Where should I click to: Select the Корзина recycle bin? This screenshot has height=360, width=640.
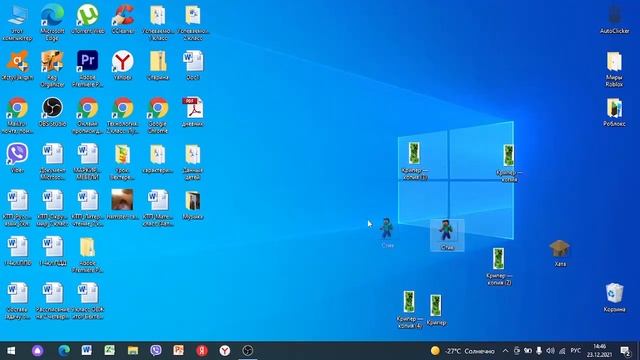pyautogui.click(x=614, y=298)
